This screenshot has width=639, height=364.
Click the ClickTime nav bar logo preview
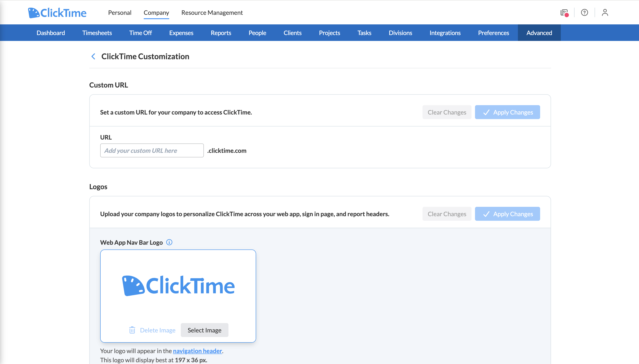178,285
